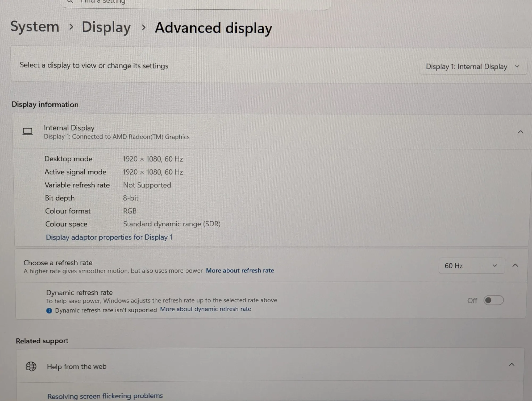Click the Not Supported variable refresh rate value
Viewport: 532px width, 401px height.
click(x=147, y=185)
